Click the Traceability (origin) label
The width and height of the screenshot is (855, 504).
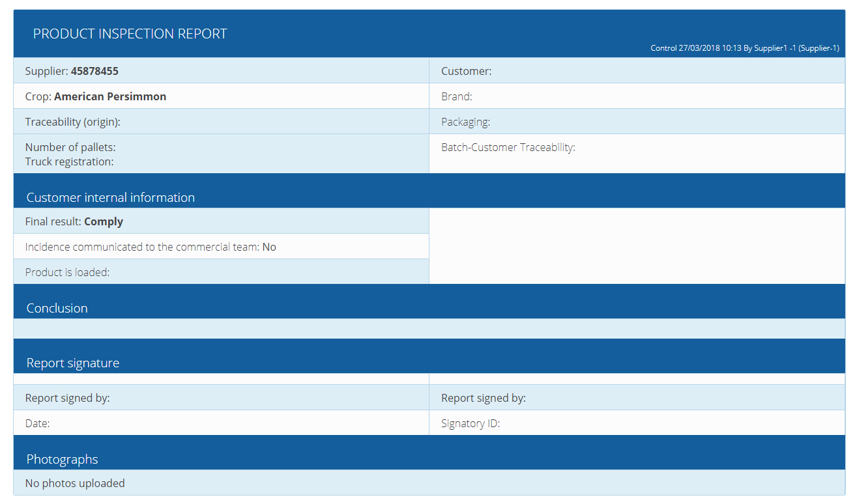(73, 122)
